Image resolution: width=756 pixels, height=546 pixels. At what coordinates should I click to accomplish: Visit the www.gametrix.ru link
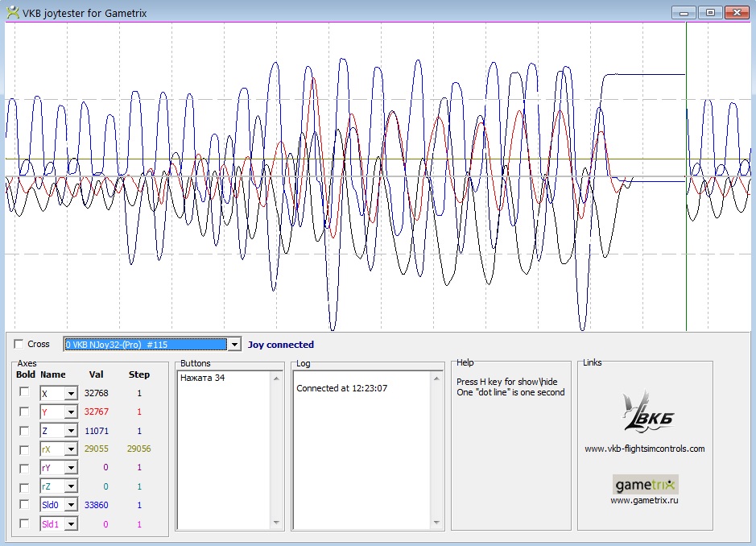644,500
